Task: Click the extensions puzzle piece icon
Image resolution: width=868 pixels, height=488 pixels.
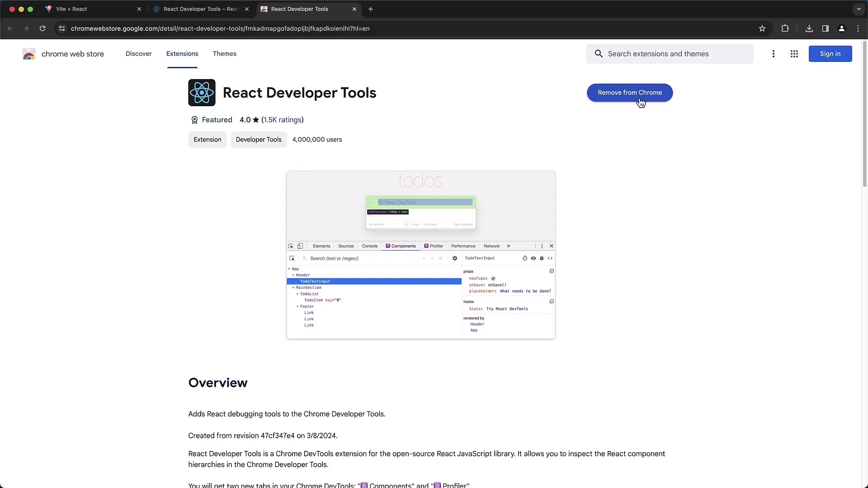Action: point(784,28)
